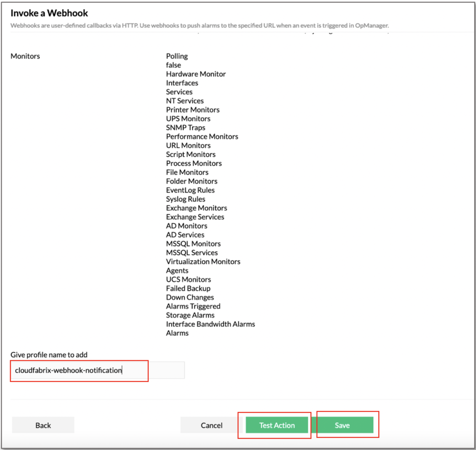Click the Back button
The image size is (476, 450).
pyautogui.click(x=43, y=425)
